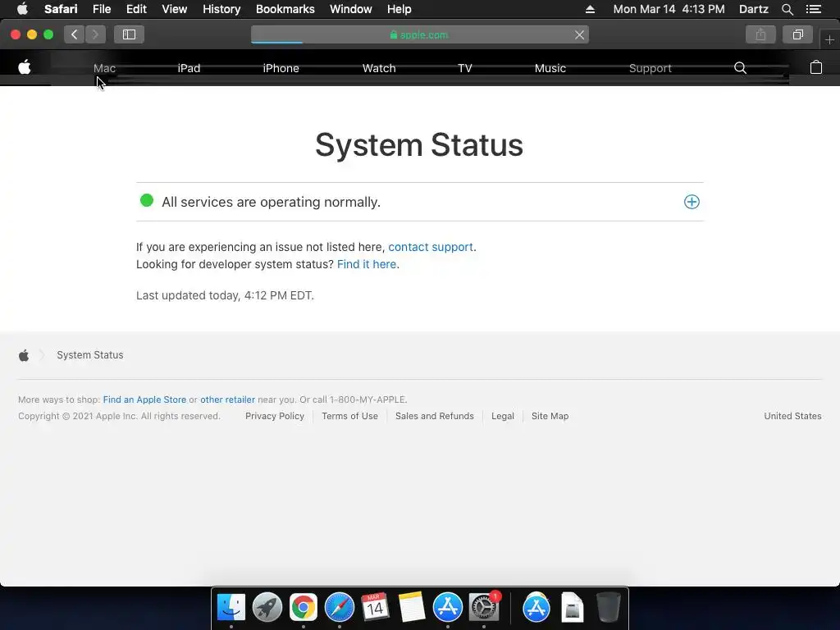Screen dimensions: 840x630
Task: Click the Apple logo in footer breadcrumb
Action: (24, 355)
